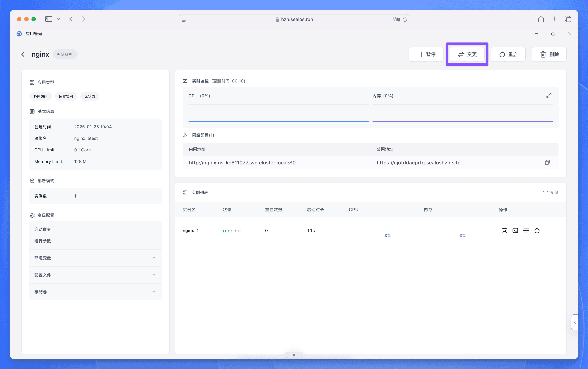Click the nginx-1 CPU usage mini chart

click(370, 232)
